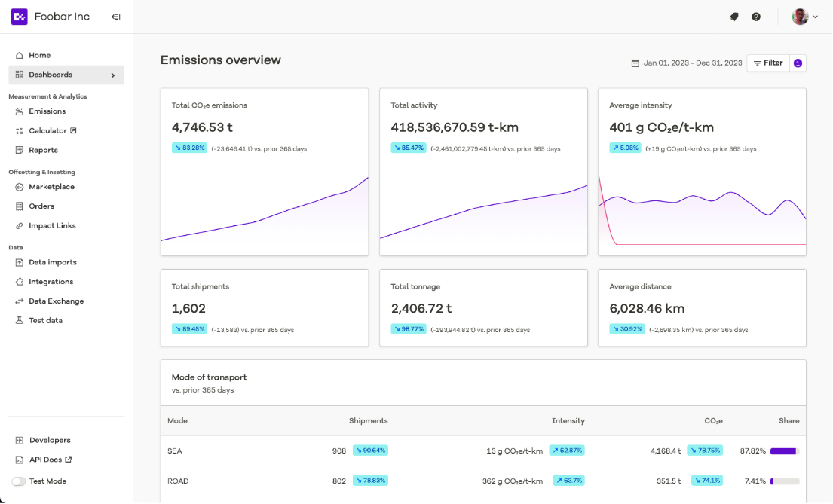Open the notifications bell icon
833x504 pixels.
click(734, 17)
